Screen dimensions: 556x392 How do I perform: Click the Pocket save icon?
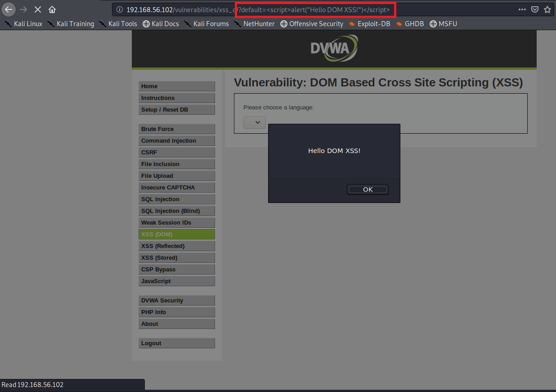(x=535, y=9)
